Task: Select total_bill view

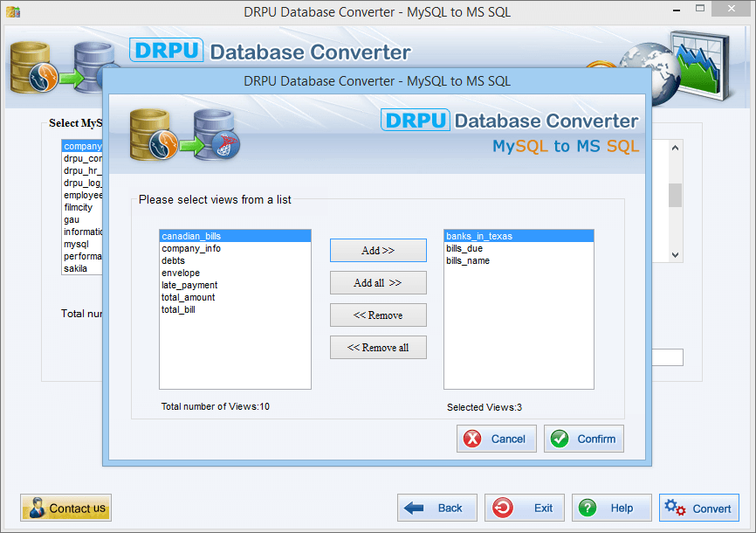Action: click(236, 309)
